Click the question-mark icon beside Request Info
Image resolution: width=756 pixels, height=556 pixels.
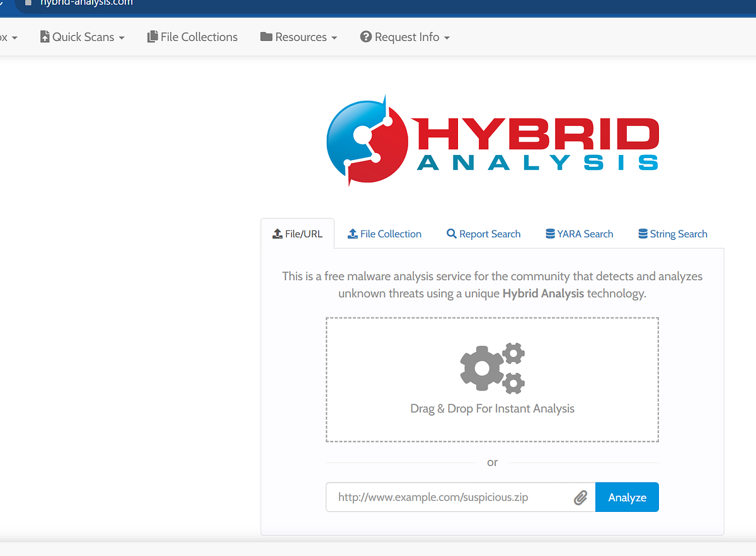coord(366,37)
